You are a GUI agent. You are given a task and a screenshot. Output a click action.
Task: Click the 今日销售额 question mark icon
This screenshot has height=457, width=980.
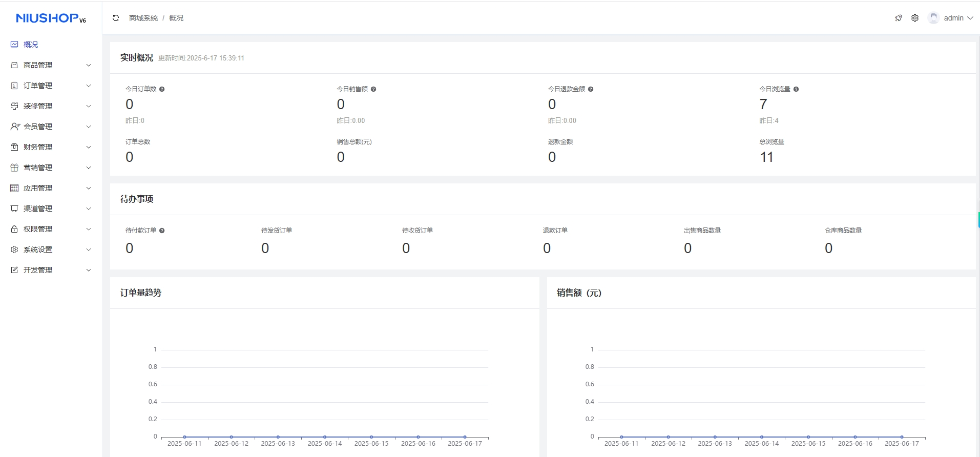(x=373, y=89)
